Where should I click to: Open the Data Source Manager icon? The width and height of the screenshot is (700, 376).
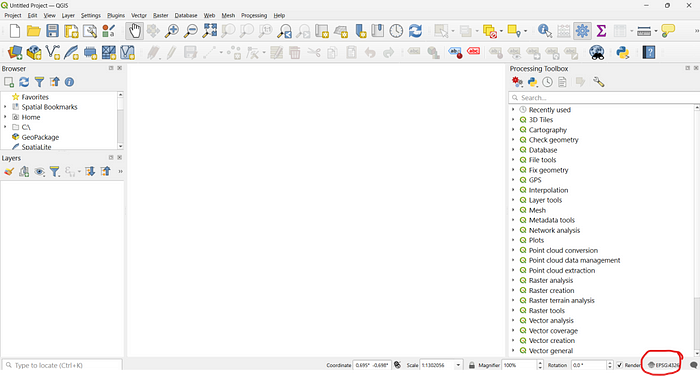click(x=15, y=53)
